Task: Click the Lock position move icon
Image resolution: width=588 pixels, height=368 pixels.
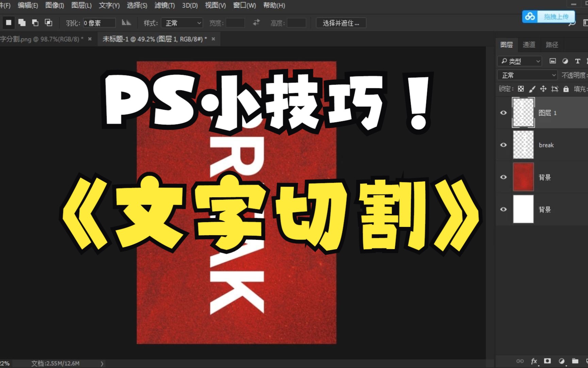Action: click(x=543, y=89)
